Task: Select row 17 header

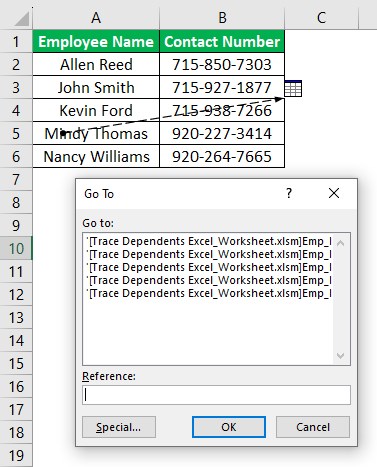Action: click(16, 410)
